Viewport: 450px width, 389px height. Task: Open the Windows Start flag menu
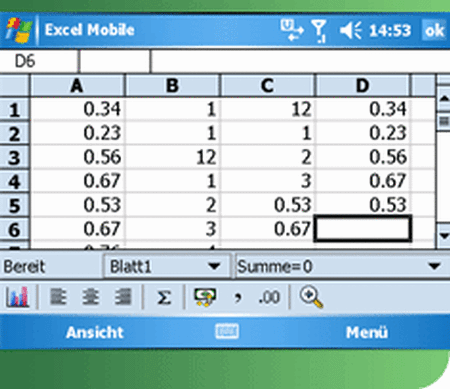(x=19, y=30)
